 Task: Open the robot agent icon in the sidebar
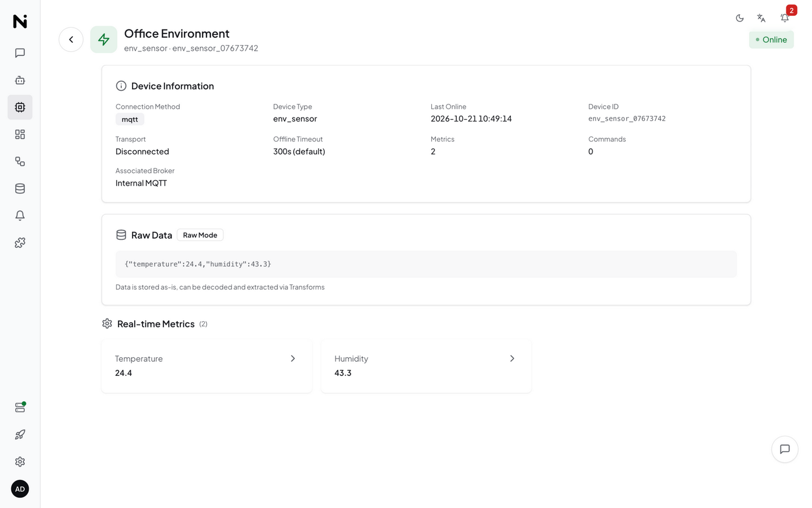click(20, 80)
